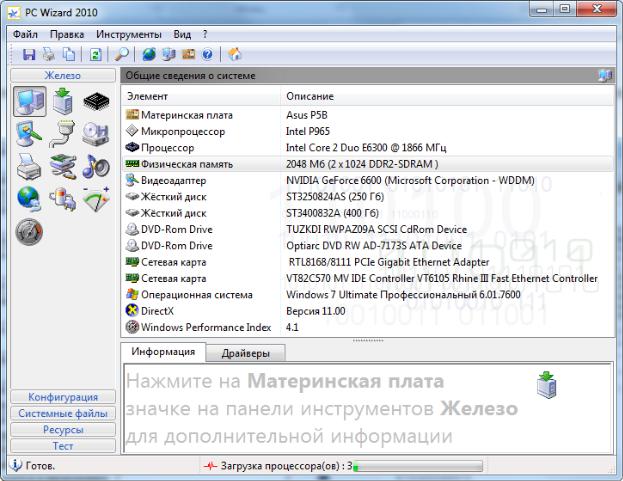Select the Процессор row
This screenshot has width=623, height=481.
click(x=368, y=147)
